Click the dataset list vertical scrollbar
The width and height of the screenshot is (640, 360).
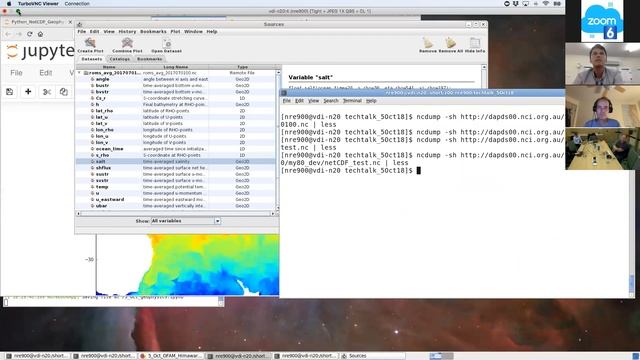point(278,140)
